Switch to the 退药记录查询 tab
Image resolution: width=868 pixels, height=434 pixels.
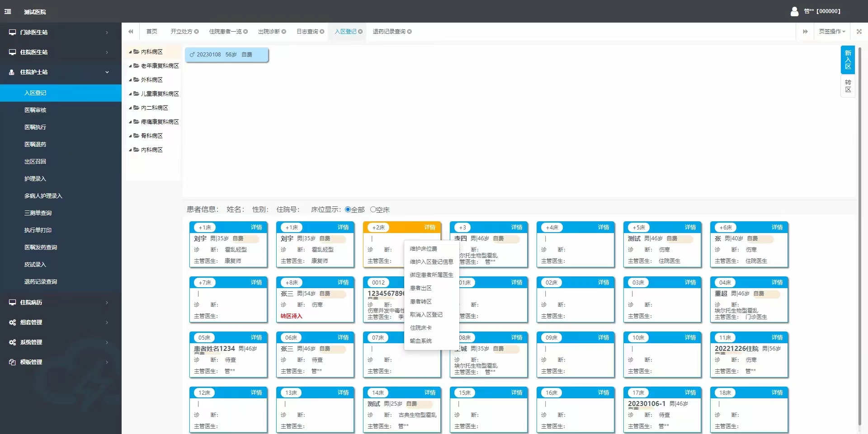(389, 32)
